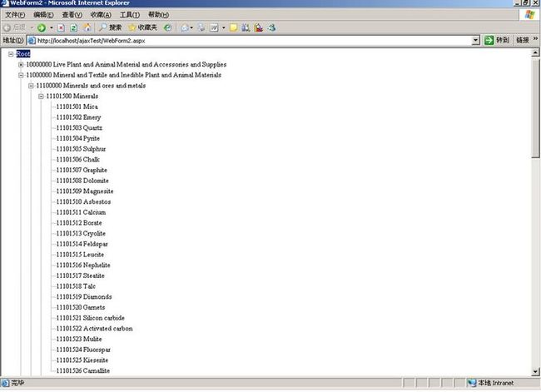
Task: Select the 11101500 Minerals node label
Action: 72,97
